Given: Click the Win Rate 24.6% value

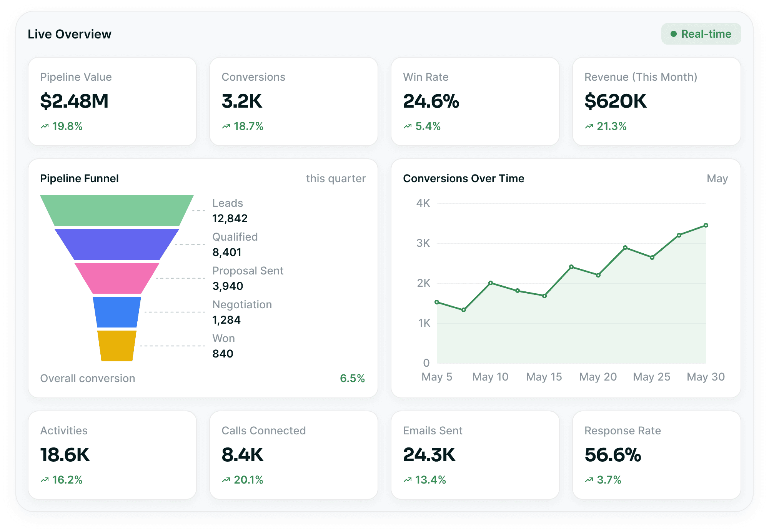Looking at the screenshot, I should pyautogui.click(x=431, y=101).
